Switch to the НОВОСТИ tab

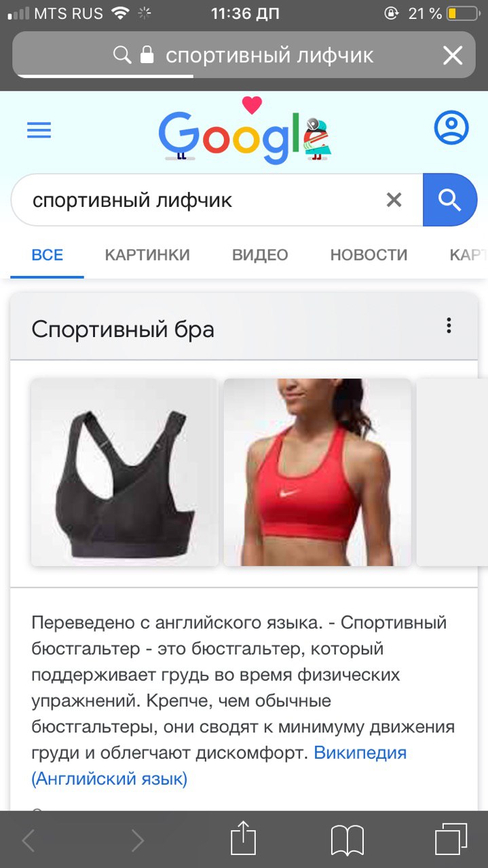(369, 255)
